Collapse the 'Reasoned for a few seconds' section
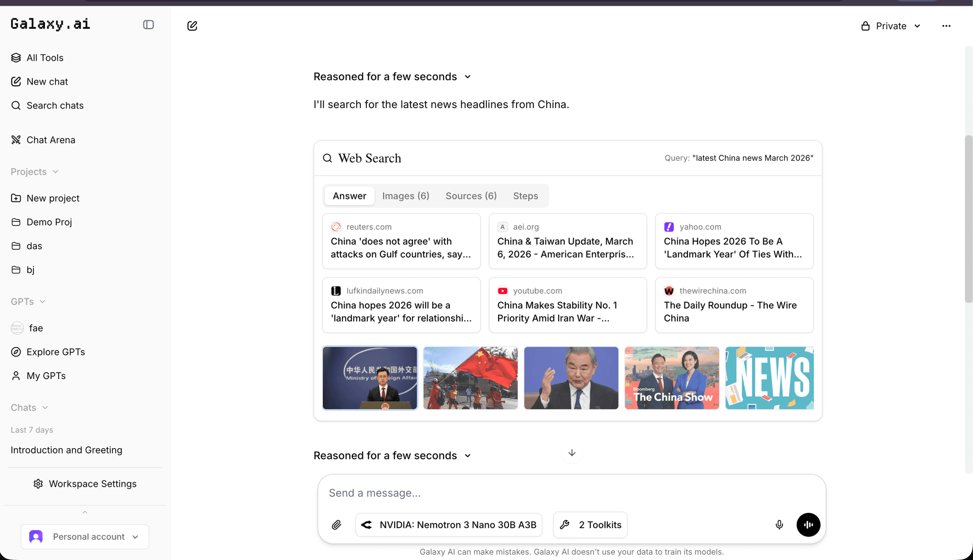Screen dimensions: 973x560 pyautogui.click(x=467, y=76)
